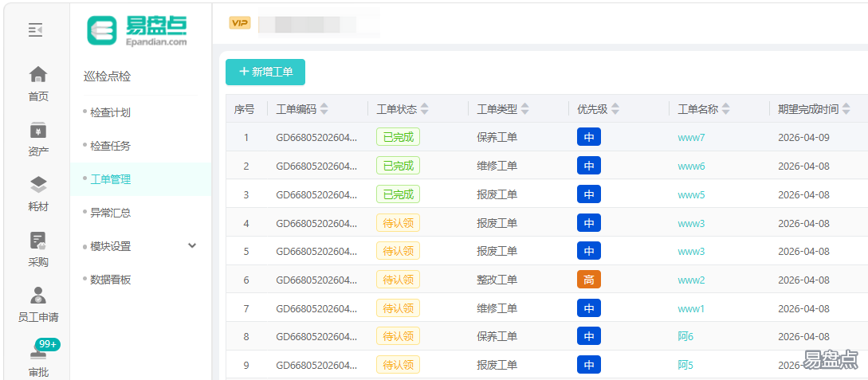Click 待认领 status tag in row 9
Screen dimensions: 868x380
pyautogui.click(x=398, y=365)
